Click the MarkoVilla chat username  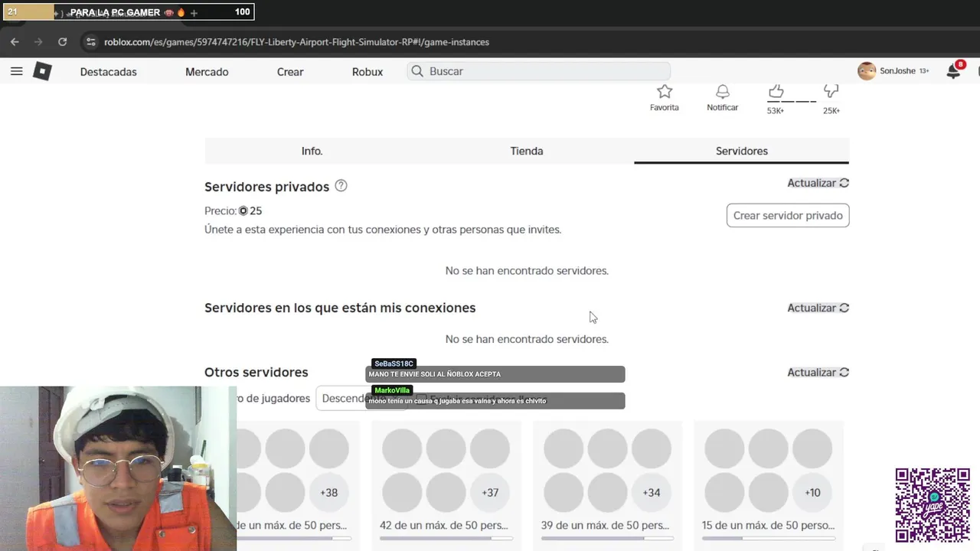(x=392, y=390)
